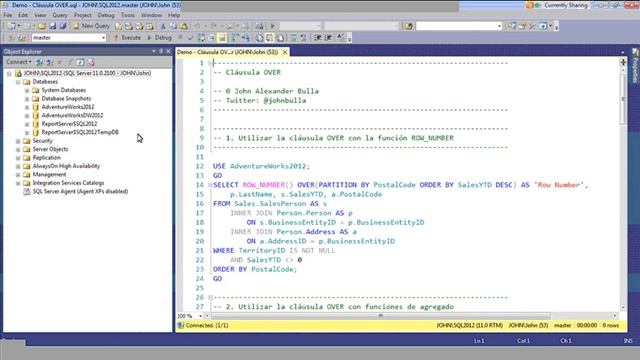Click the Change Connection icon left of master
The image size is (640, 360).
pyautogui.click(x=22, y=38)
